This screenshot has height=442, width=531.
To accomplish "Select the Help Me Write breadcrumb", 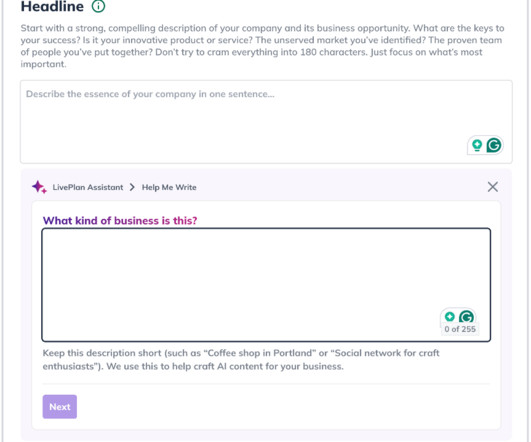I will pyautogui.click(x=169, y=187).
